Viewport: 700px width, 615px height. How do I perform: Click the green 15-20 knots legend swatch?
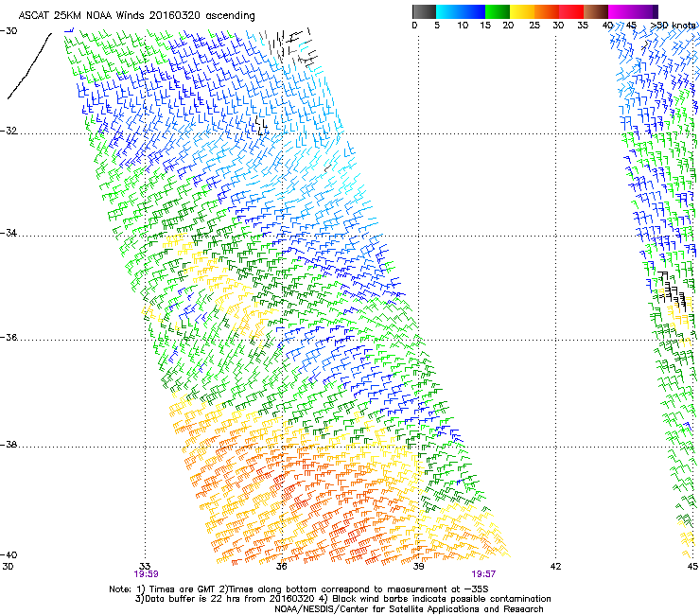[498, 11]
